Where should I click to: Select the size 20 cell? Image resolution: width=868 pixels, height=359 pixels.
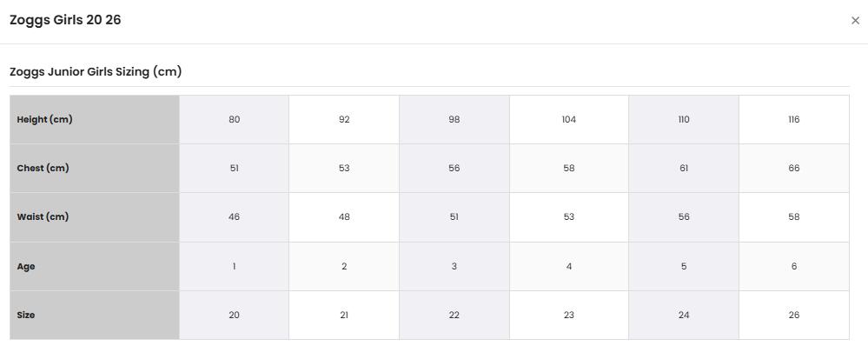coord(235,315)
